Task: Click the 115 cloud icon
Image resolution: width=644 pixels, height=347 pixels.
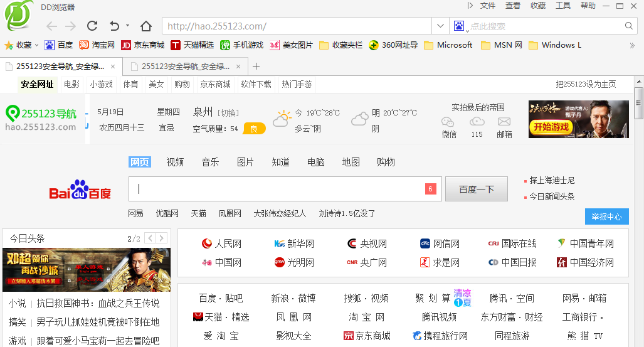Action: pos(477,122)
